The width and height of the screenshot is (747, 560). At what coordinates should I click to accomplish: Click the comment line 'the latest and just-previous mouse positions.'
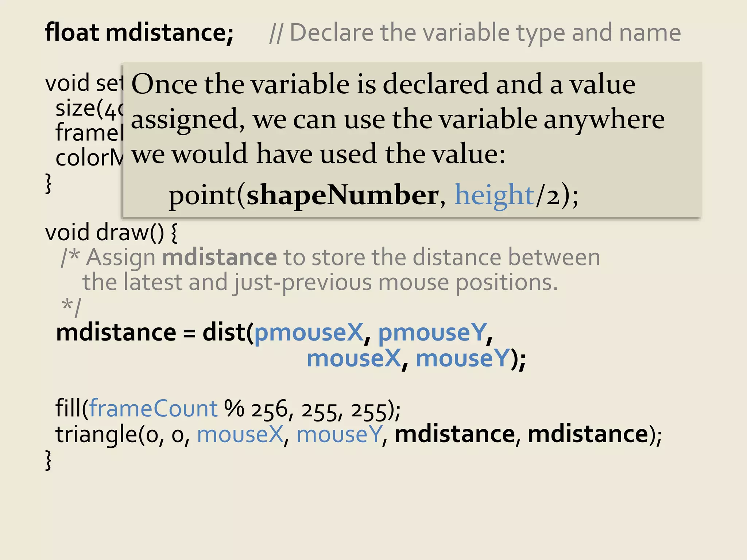320,283
